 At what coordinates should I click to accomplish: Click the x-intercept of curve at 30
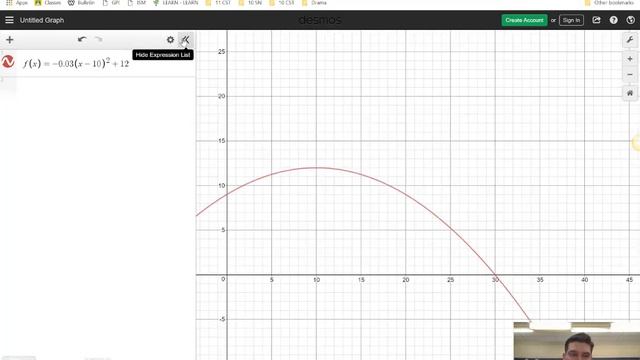coord(495,275)
